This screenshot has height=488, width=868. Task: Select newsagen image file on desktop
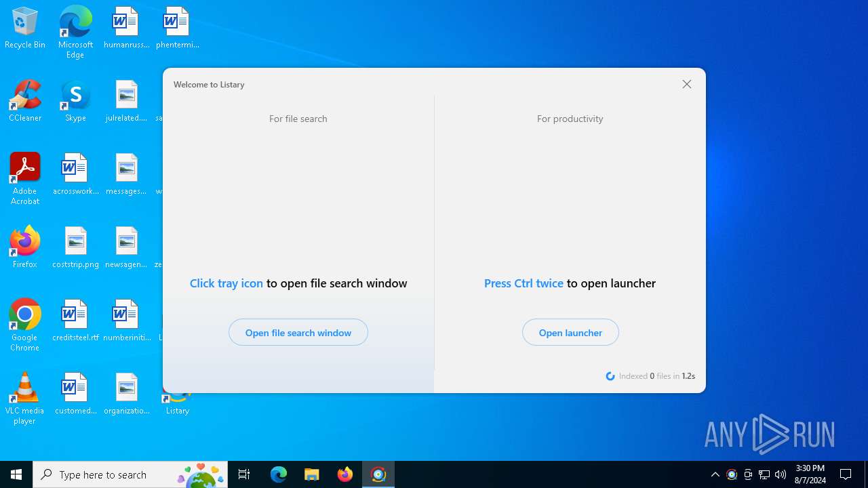click(126, 248)
